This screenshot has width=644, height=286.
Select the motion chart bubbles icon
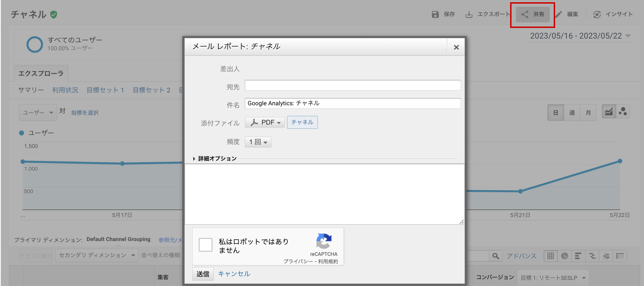[x=623, y=112]
